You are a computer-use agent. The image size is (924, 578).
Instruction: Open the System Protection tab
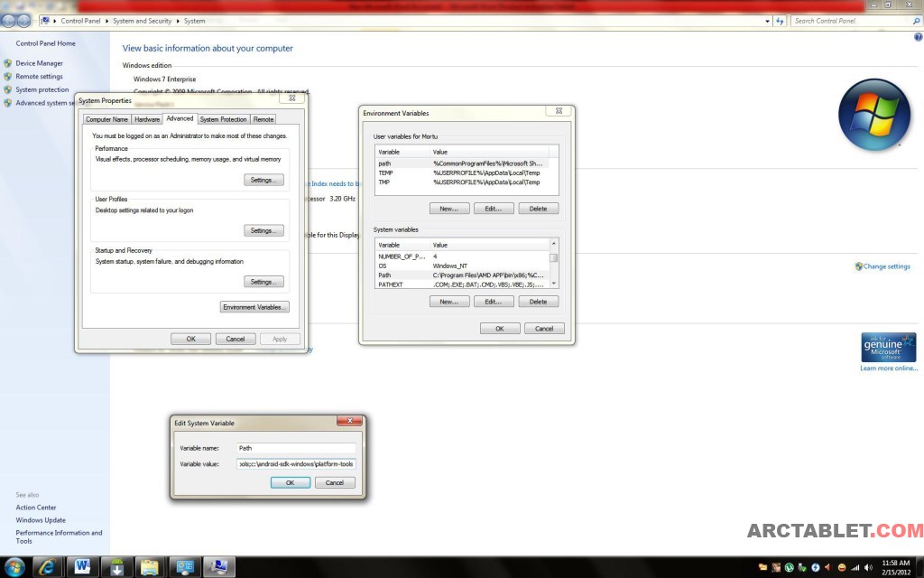224,119
